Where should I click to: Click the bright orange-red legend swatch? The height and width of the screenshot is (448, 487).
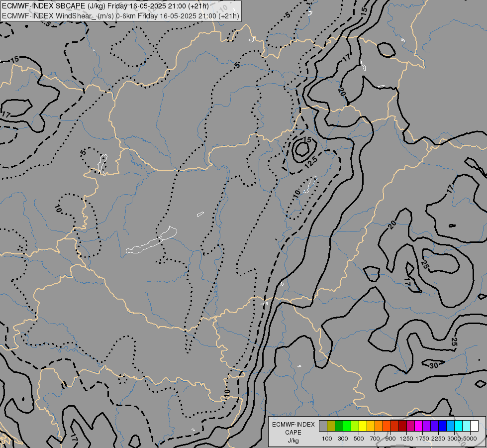coord(387,426)
